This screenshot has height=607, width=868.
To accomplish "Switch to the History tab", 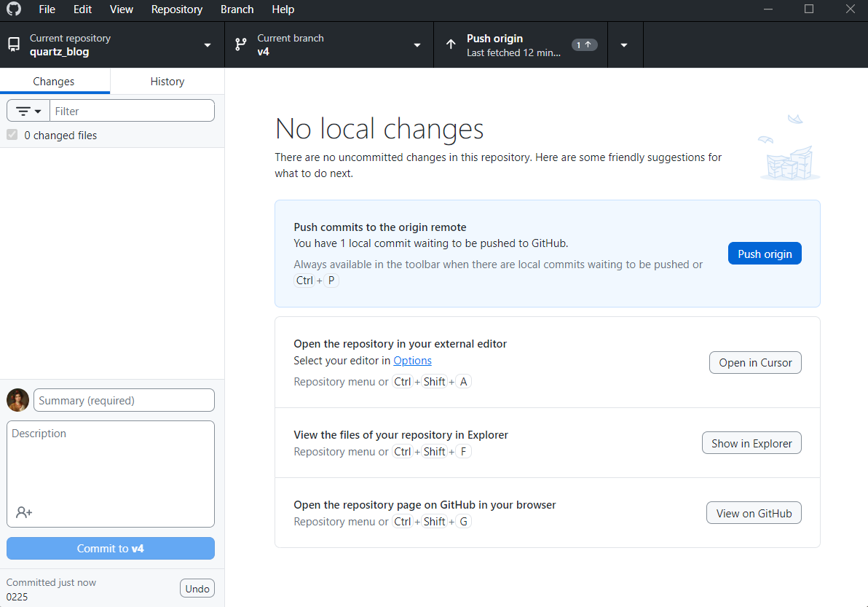I will click(x=167, y=82).
